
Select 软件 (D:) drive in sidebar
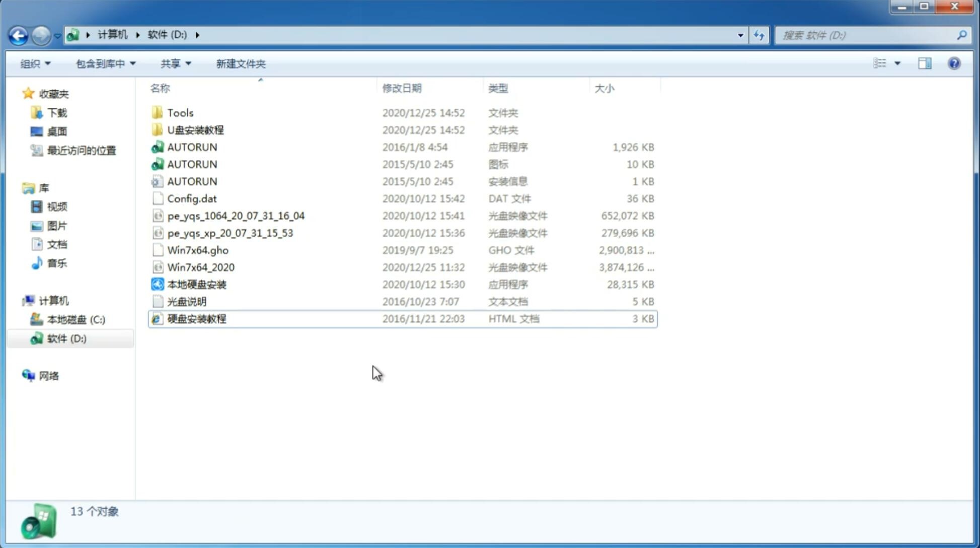pos(66,338)
